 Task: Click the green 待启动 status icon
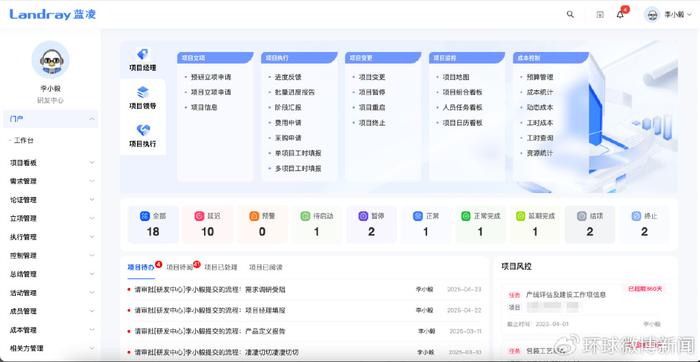[305, 216]
